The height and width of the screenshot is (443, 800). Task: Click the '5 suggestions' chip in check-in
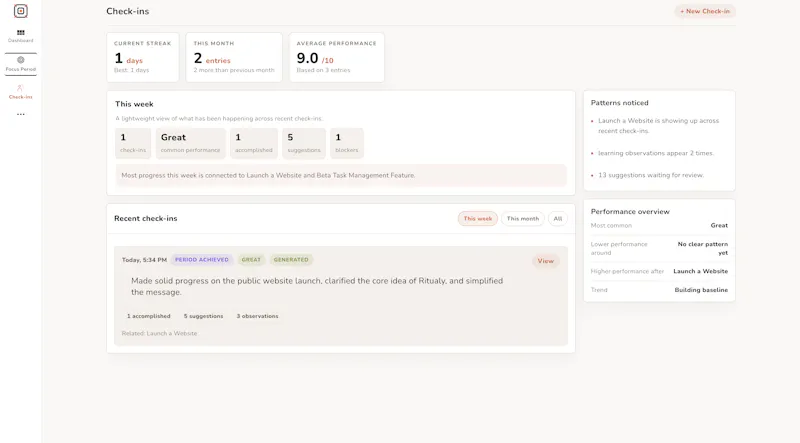click(x=203, y=316)
